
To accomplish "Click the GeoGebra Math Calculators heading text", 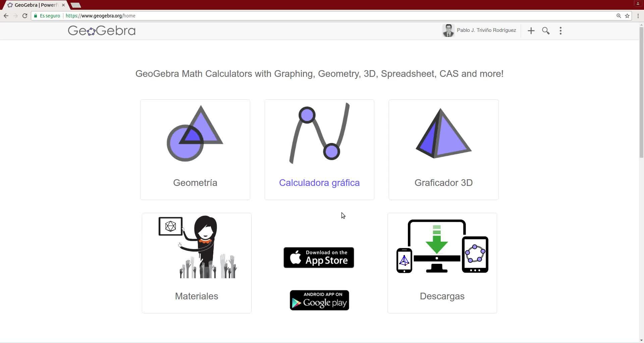I will [319, 74].
